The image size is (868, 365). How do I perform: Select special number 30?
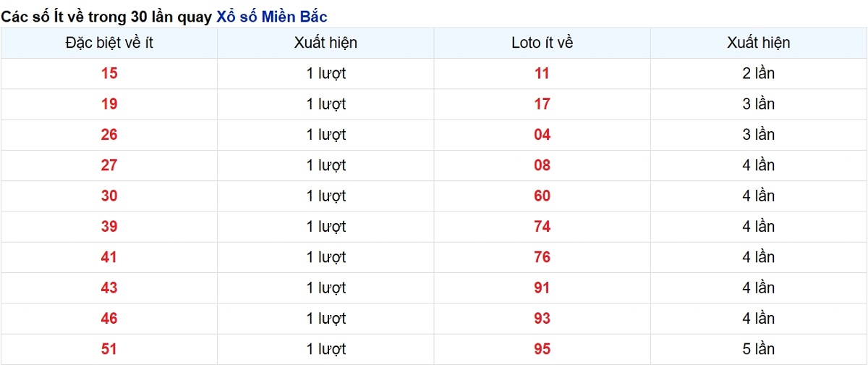(x=109, y=196)
